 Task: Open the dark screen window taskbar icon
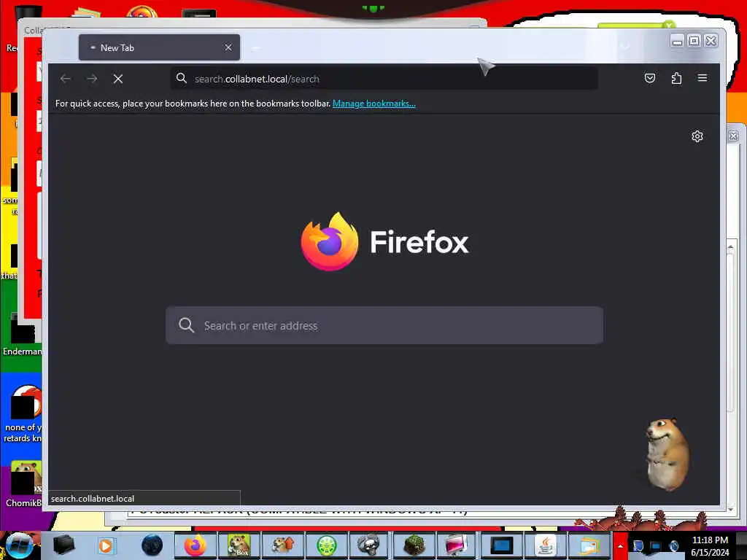tap(501, 545)
